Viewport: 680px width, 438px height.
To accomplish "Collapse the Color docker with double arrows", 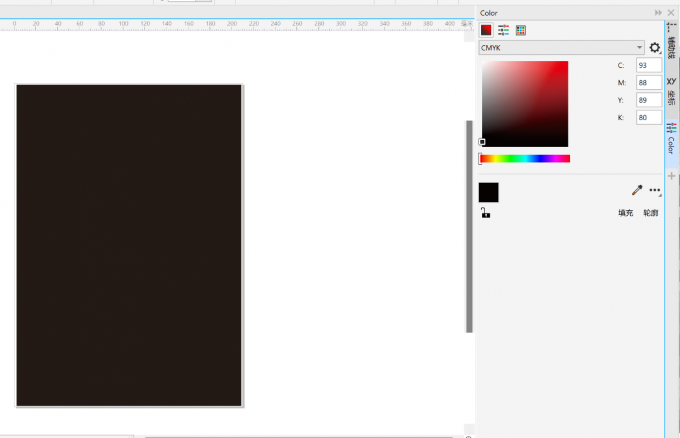I will coord(658,13).
